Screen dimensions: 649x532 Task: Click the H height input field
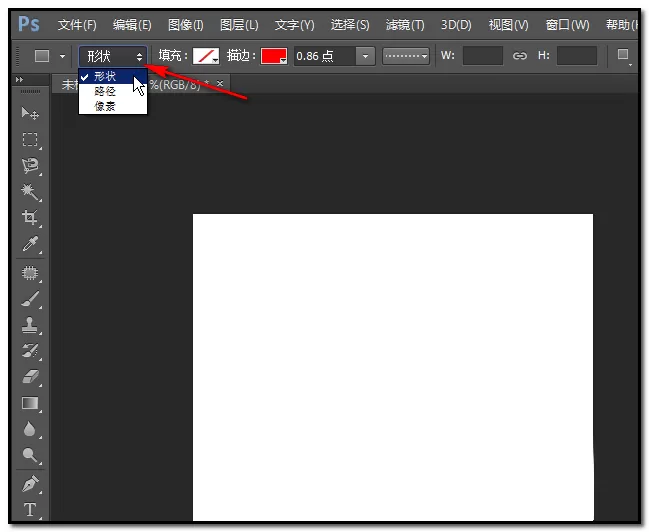click(x=577, y=55)
